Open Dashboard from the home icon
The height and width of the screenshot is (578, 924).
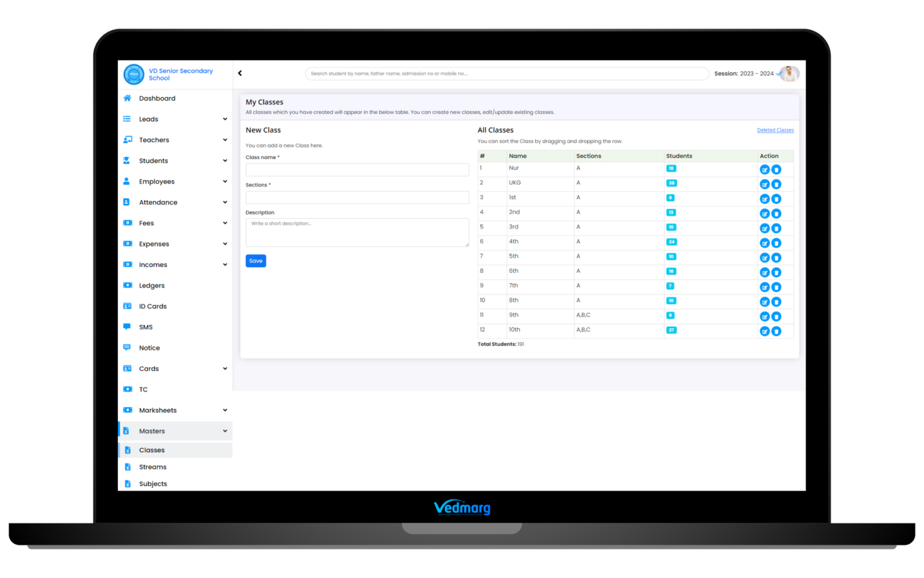[x=128, y=98]
